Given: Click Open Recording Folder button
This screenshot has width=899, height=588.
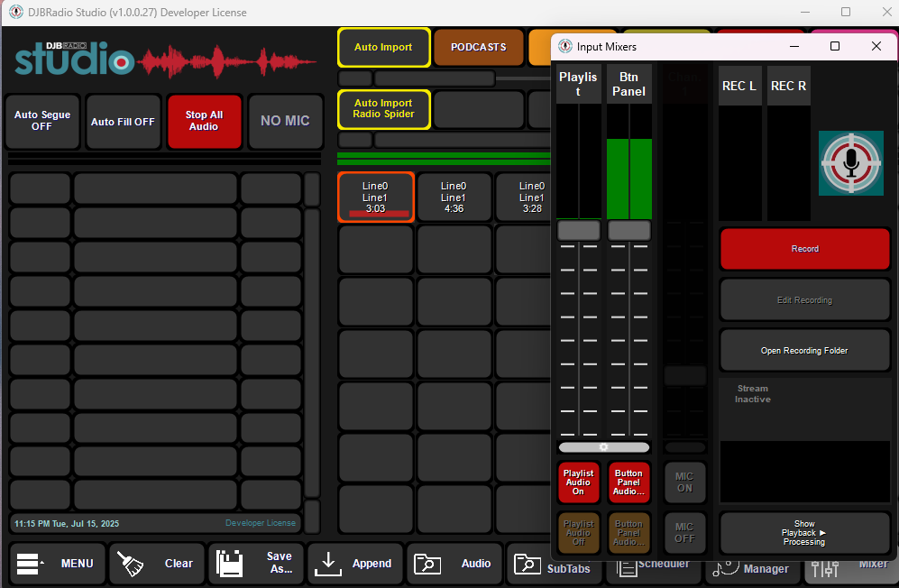Looking at the screenshot, I should 805,351.
